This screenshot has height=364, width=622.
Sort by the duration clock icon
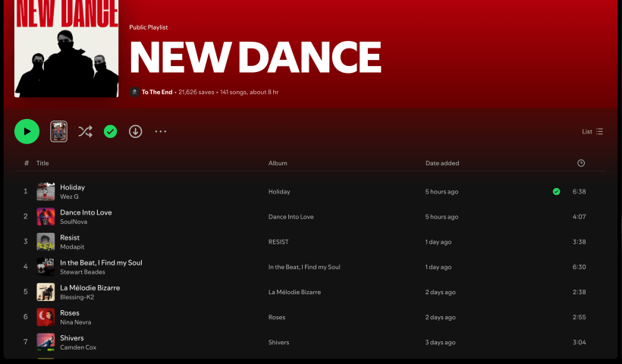tap(581, 163)
